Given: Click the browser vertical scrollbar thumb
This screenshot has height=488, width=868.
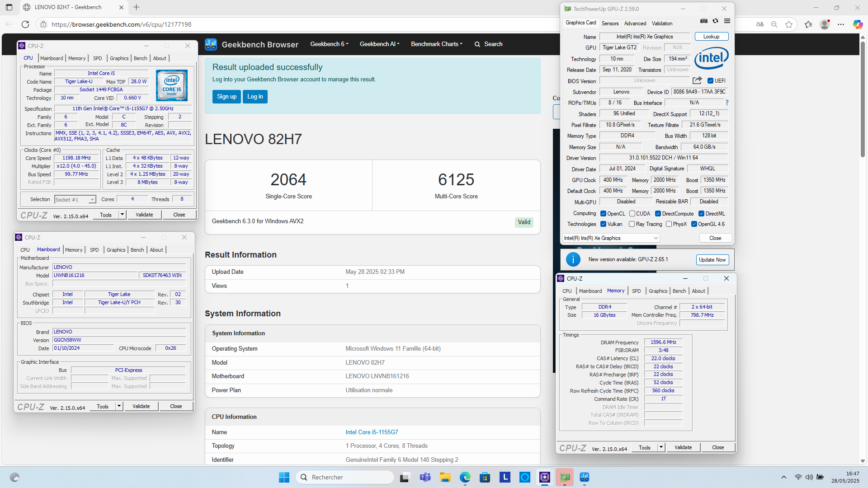Looking at the screenshot, I should tap(863, 99).
